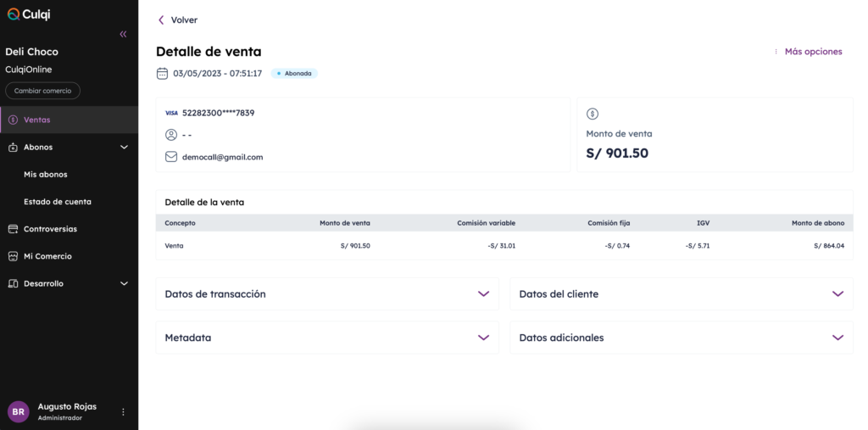Open Desarrollo menu item
This screenshot has width=868, height=430.
(70, 284)
